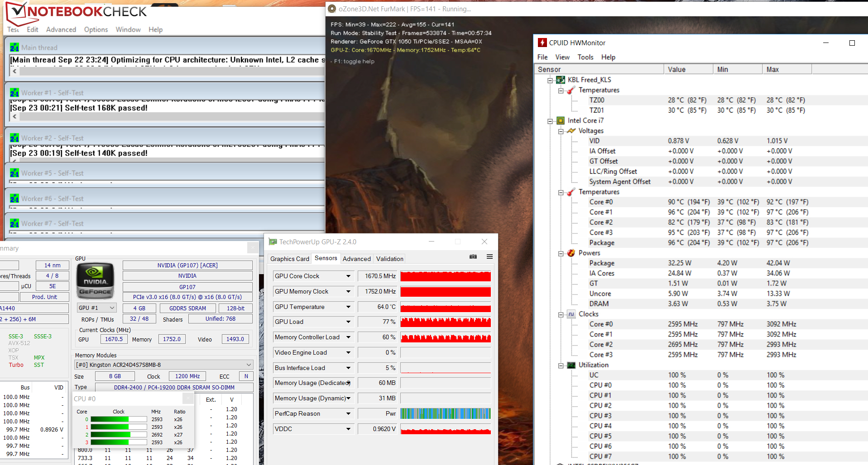Collapse the Voltages tree node

(561, 131)
